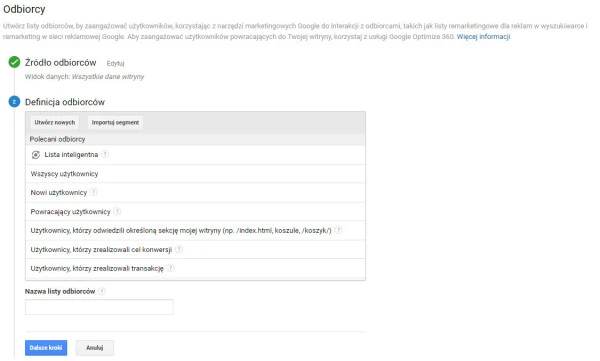Screen dimensions: 600x361
Task: Select Powracający użytkownicy from the list
Action: point(195,211)
